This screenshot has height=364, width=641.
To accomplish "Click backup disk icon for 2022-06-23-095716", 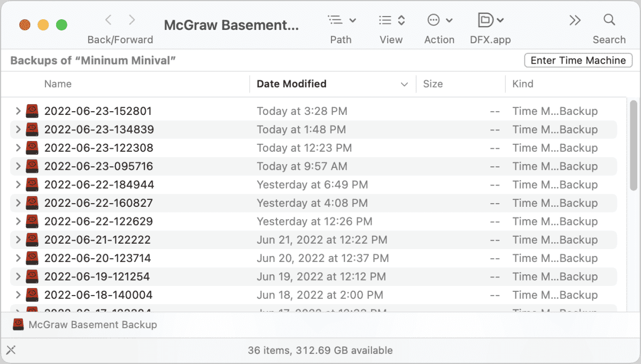I will [x=32, y=166].
